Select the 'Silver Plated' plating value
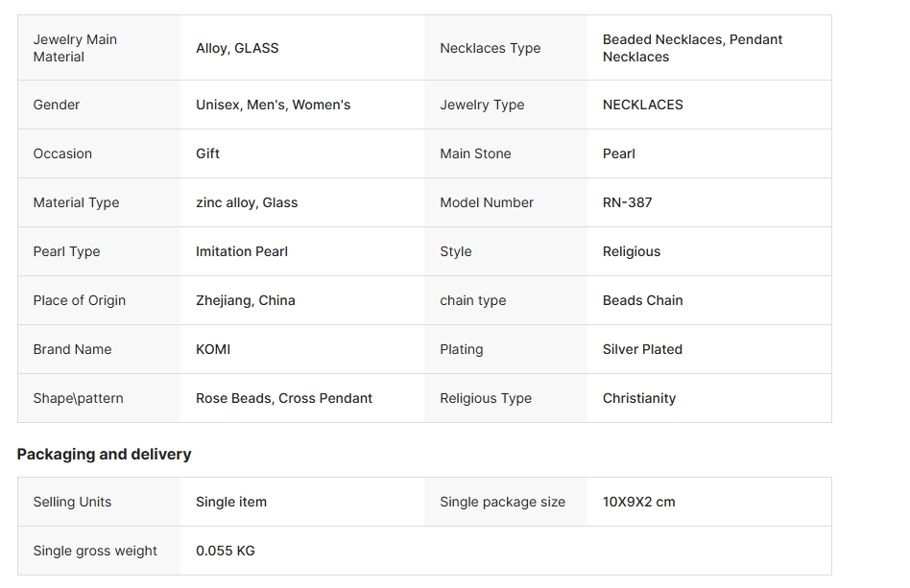Screen dimensions: 910x588 tap(642, 349)
